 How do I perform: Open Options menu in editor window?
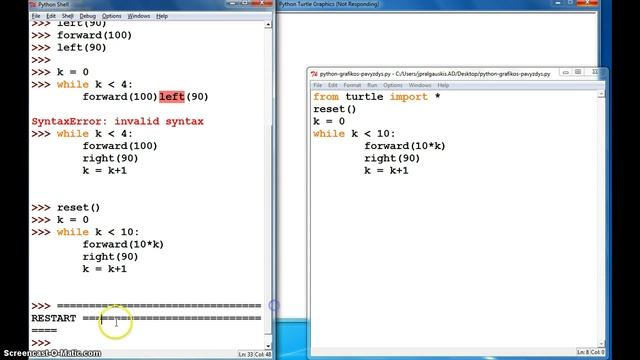point(393,85)
